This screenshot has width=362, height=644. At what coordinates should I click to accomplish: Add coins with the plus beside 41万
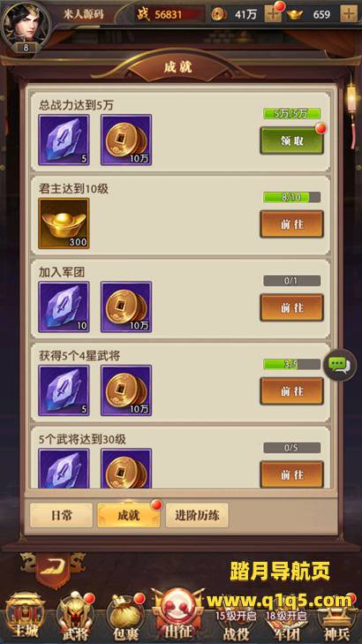tap(273, 15)
